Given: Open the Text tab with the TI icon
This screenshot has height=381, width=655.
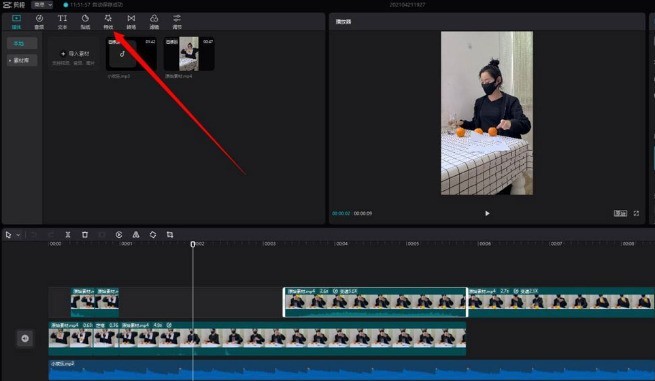Looking at the screenshot, I should click(62, 22).
